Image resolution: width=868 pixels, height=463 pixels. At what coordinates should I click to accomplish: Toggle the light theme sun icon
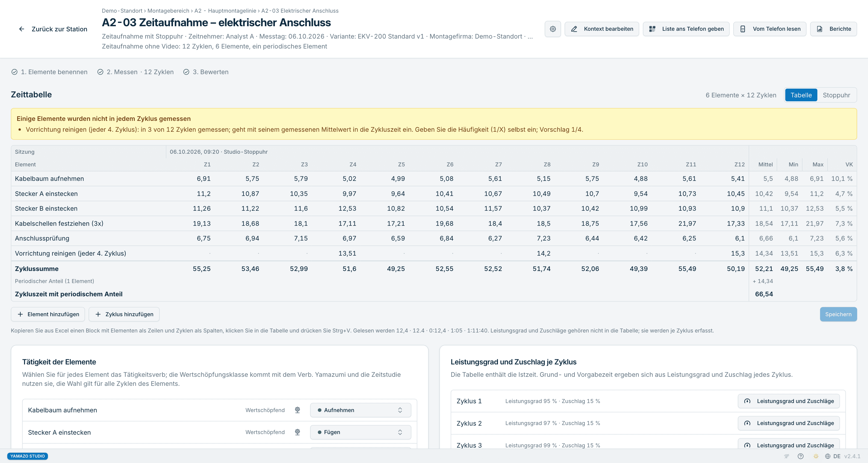coord(816,456)
